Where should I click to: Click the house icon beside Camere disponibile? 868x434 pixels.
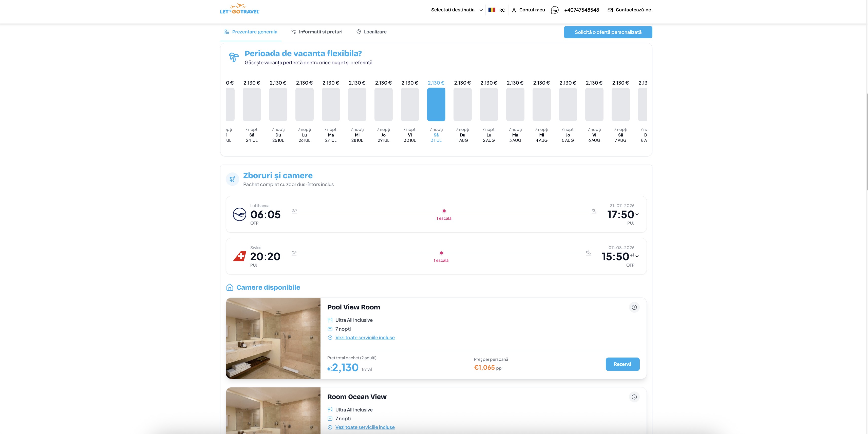point(230,287)
